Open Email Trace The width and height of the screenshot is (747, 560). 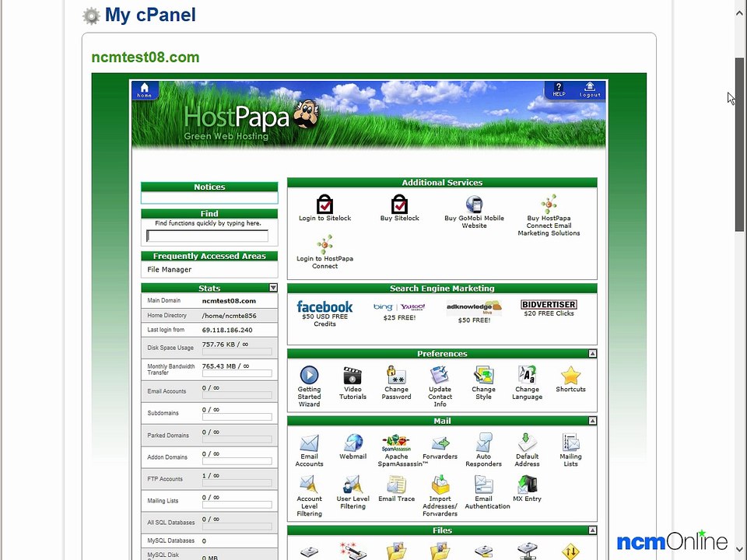396,489
